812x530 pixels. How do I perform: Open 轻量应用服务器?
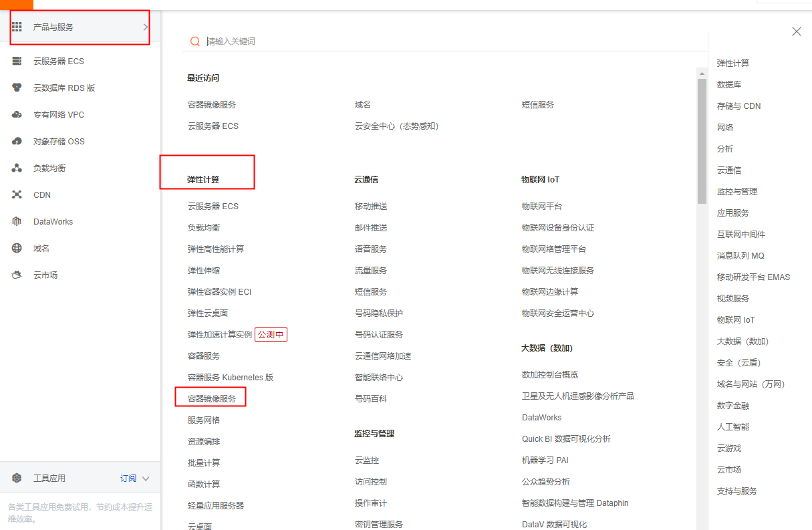[x=216, y=506]
